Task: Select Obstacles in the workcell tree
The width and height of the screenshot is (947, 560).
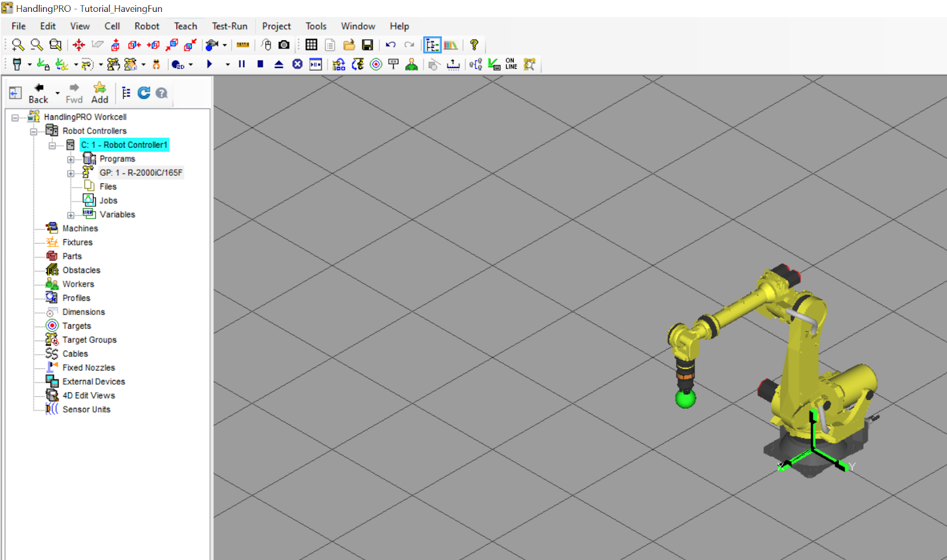Action: (x=82, y=270)
